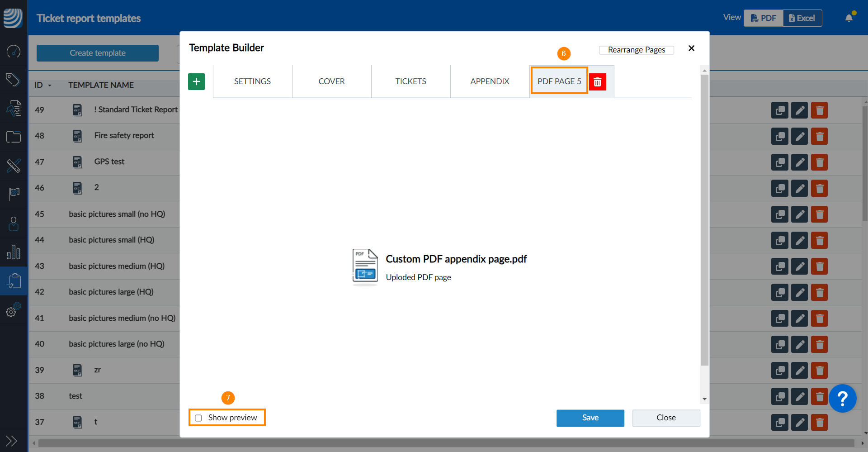Enable the Show preview checkbox
The image size is (868, 452).
[x=198, y=418]
